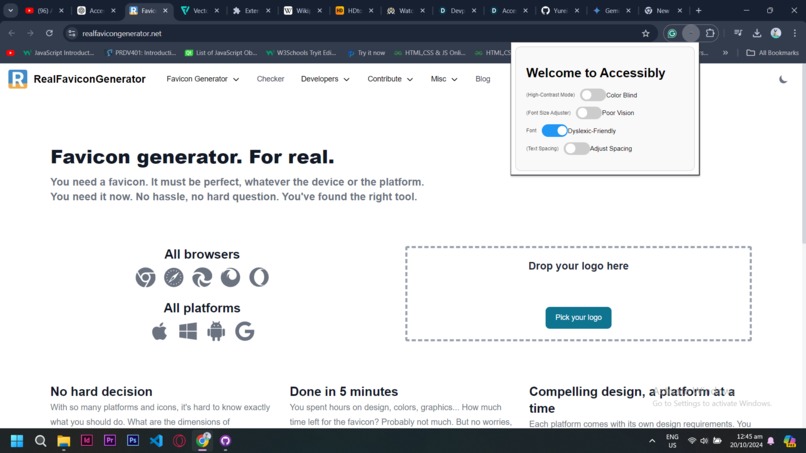
Task: Toggle the dark mode moon icon
Action: point(783,79)
